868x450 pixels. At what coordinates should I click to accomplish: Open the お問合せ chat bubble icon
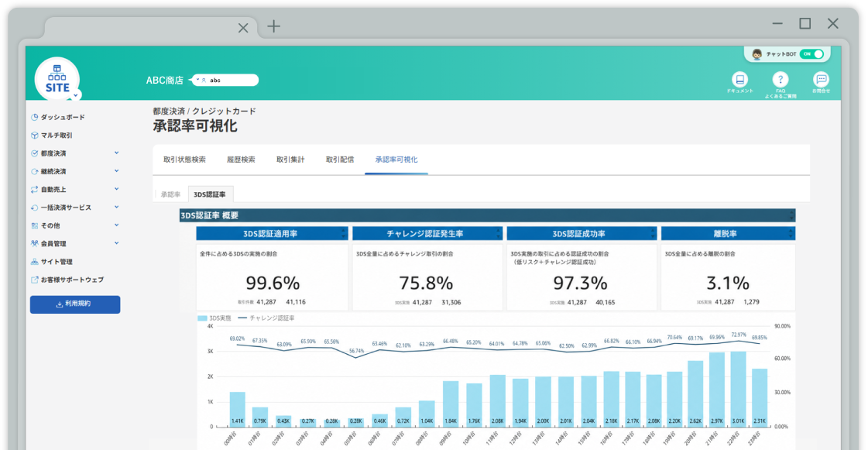coord(821,79)
